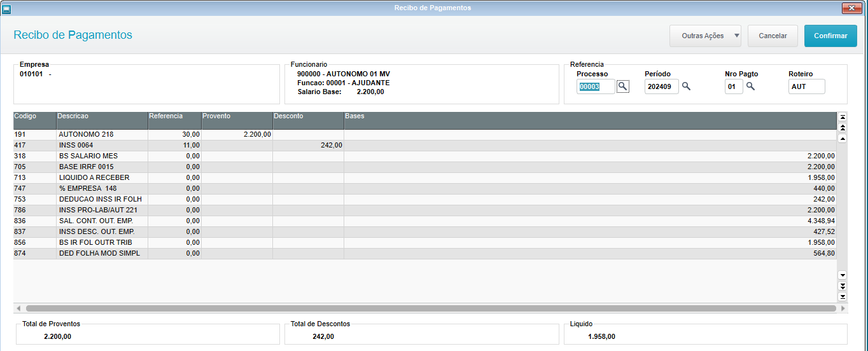Select the SAL. CONT. OUT. EMP. row
868x351 pixels.
(x=425, y=221)
